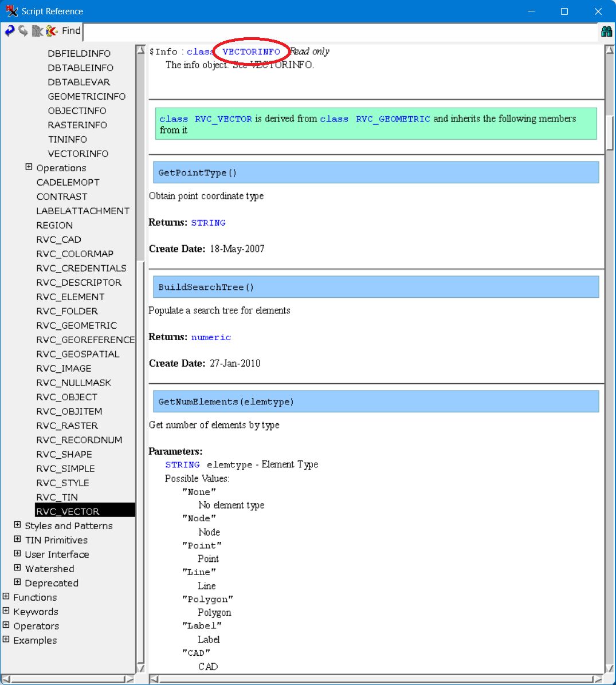The height and width of the screenshot is (685, 616).
Task: Click the binoculars search icon
Action: pyautogui.click(x=606, y=32)
